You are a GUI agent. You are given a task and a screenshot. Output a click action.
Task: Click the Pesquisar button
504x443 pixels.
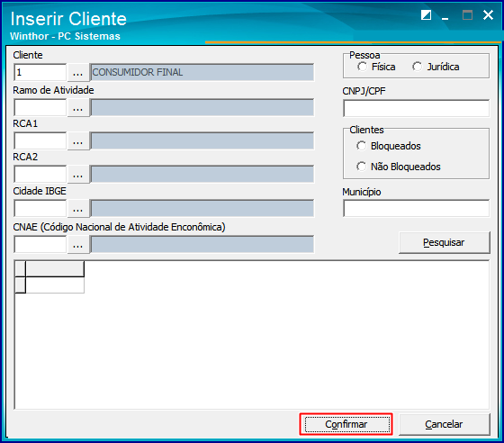click(445, 242)
